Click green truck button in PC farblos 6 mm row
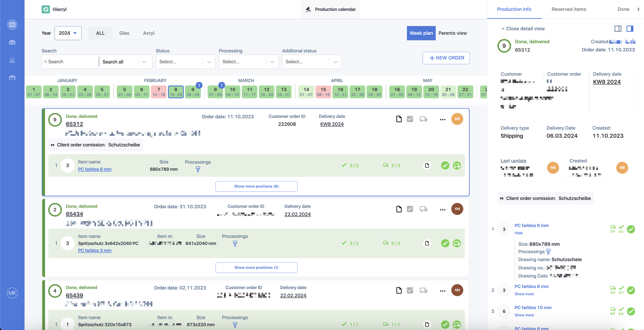 tap(457, 165)
